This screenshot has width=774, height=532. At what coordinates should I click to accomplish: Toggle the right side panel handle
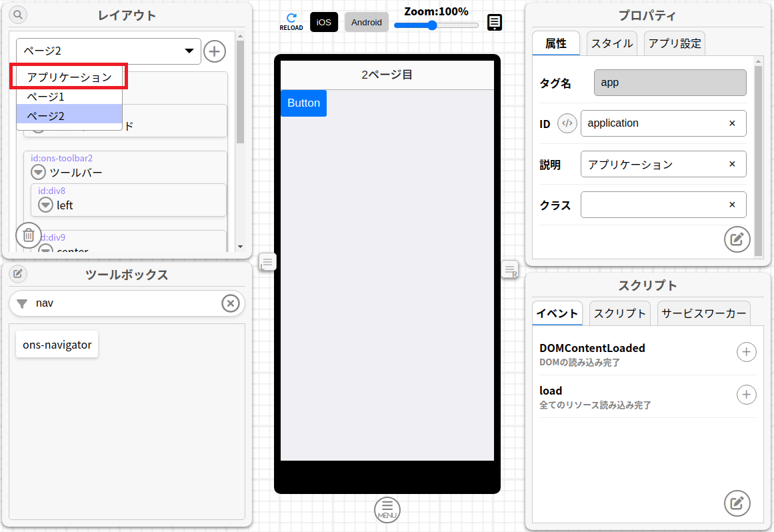pos(509,269)
